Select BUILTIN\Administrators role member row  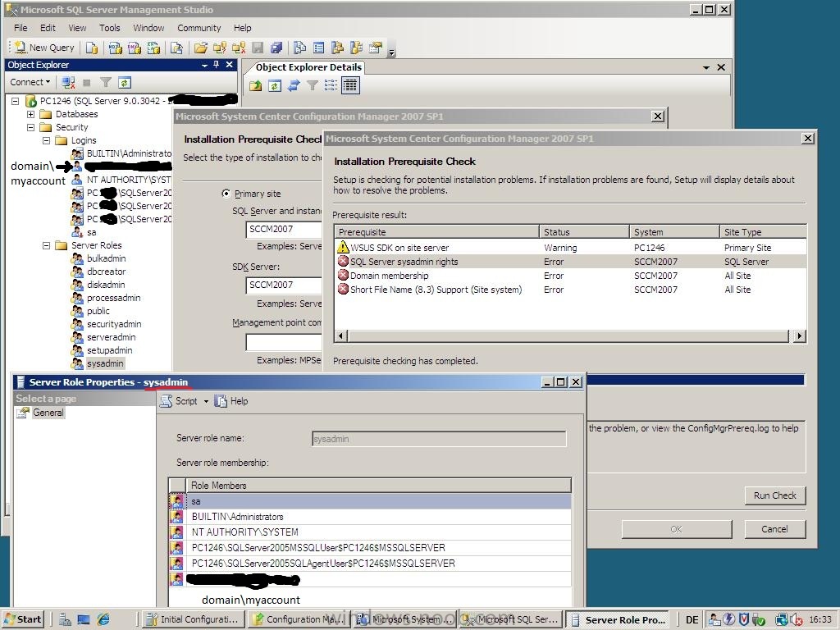[370, 517]
